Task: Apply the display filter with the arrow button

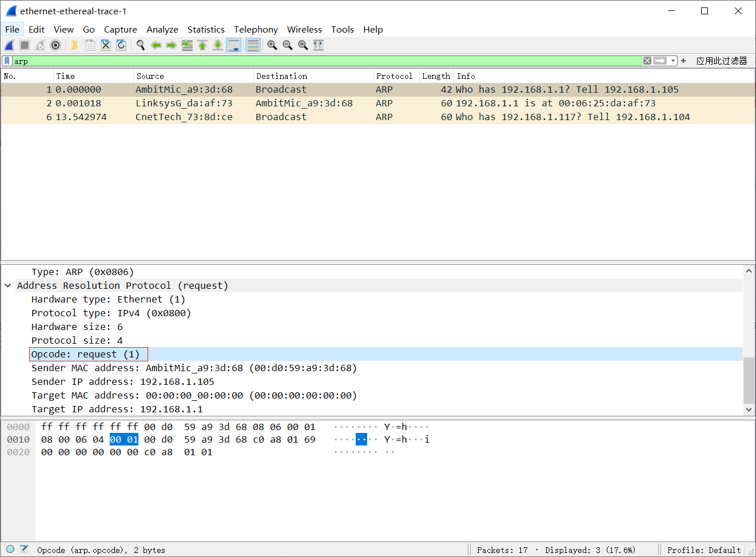Action: (660, 61)
